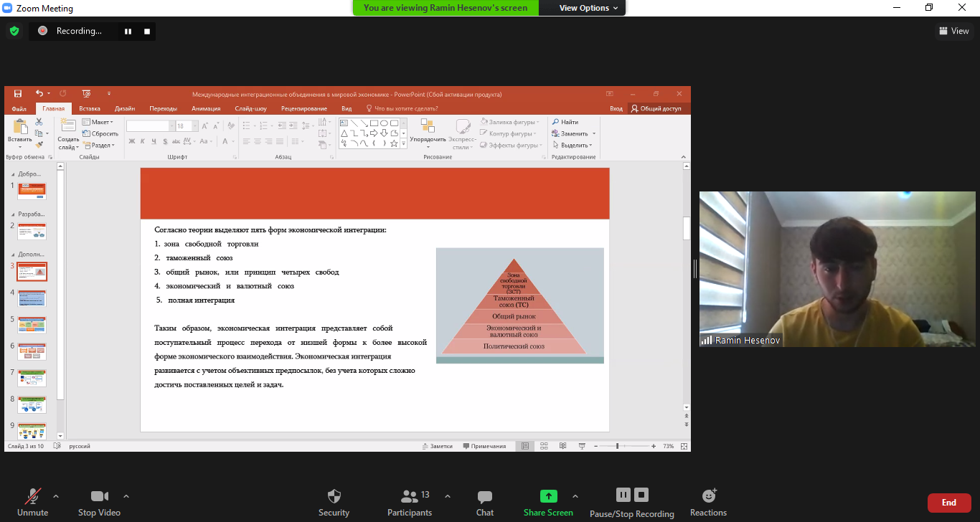
Task: Switch to the Вставка tab
Action: point(90,108)
